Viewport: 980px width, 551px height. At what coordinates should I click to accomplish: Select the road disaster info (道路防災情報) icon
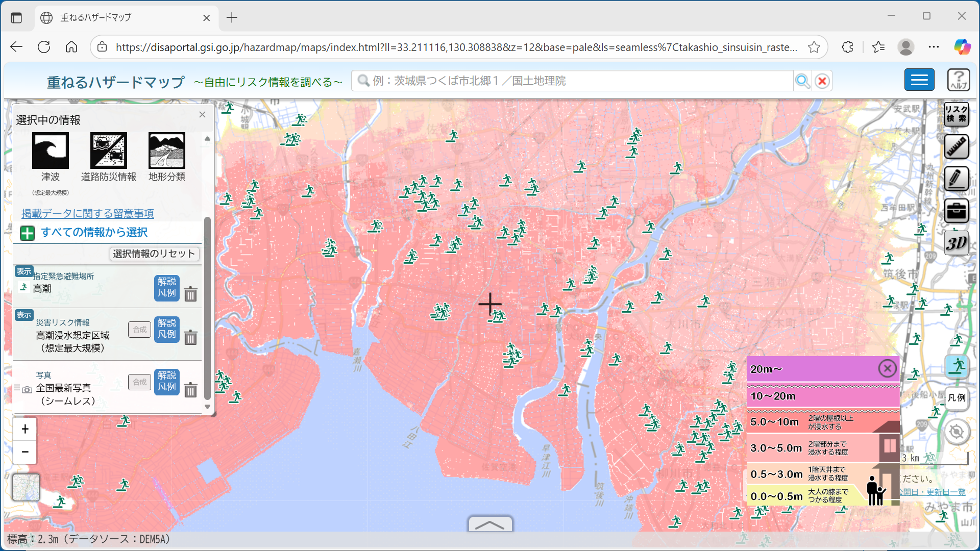(x=108, y=151)
